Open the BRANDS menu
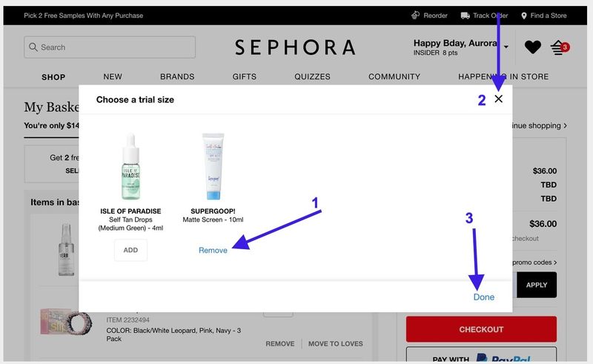593x364 pixels. [177, 77]
